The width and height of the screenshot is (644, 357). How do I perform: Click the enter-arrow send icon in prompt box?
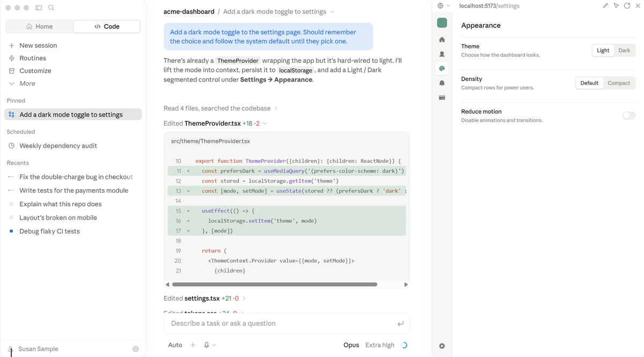point(400,324)
